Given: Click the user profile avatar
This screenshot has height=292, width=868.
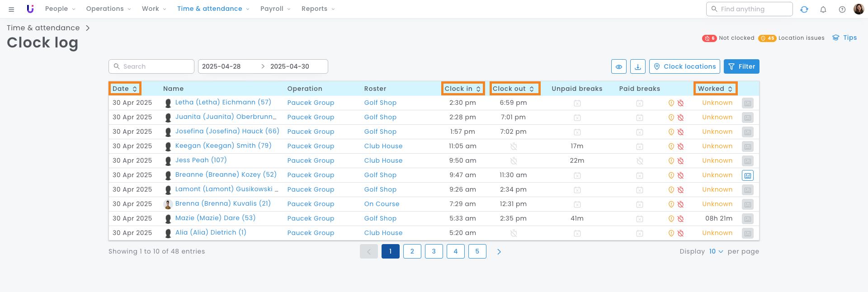Looking at the screenshot, I should (859, 9).
